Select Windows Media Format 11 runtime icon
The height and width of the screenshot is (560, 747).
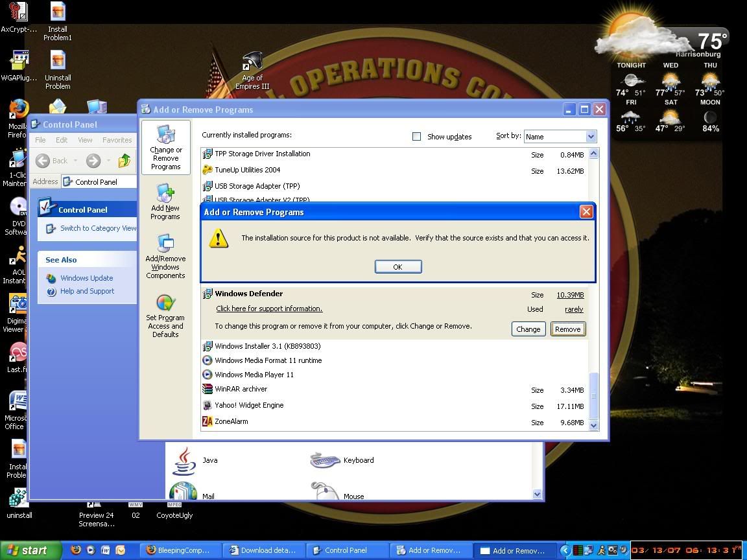[x=207, y=360]
